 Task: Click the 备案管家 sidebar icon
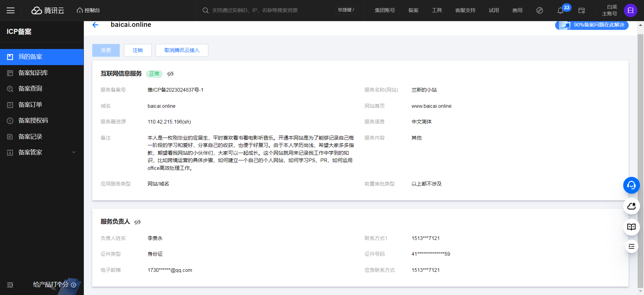10,153
